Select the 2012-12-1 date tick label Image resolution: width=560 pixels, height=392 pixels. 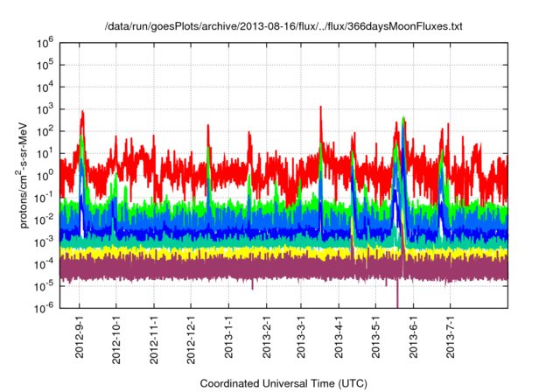point(191,339)
